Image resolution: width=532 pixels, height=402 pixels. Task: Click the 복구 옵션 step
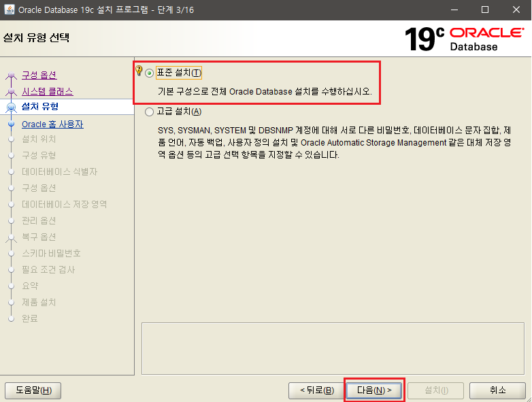click(x=39, y=237)
